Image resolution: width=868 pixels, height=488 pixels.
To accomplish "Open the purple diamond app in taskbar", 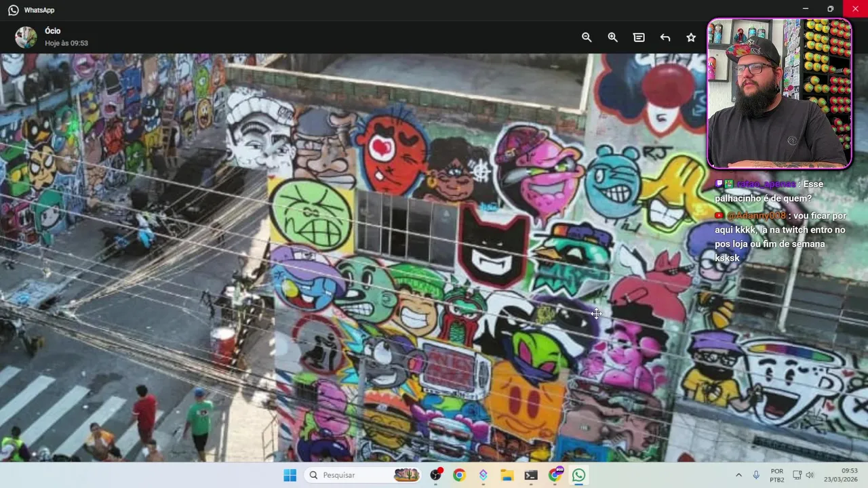I will click(x=484, y=475).
